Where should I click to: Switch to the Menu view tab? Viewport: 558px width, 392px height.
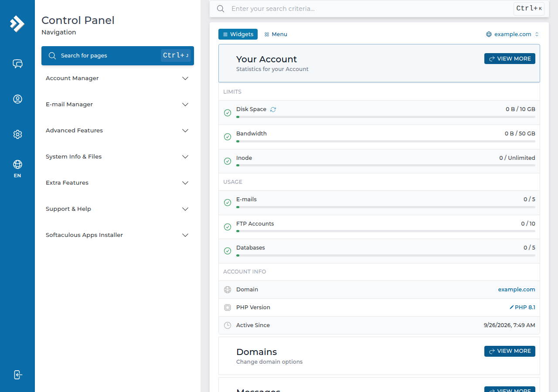point(276,34)
